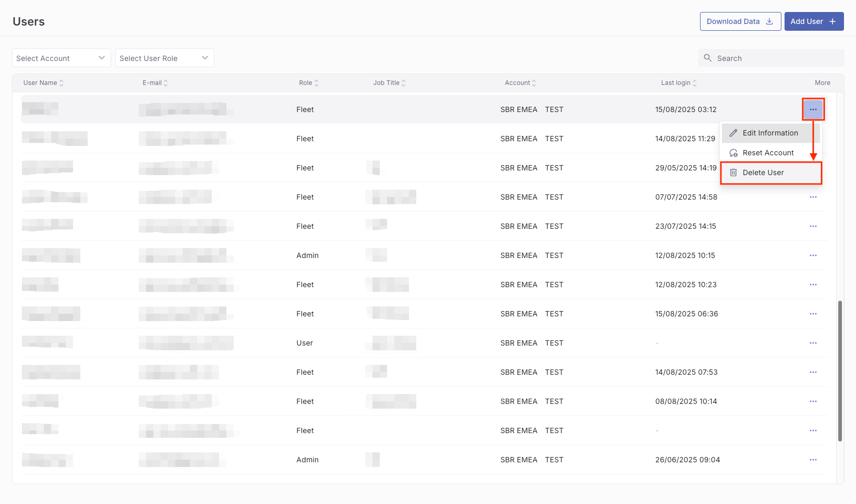This screenshot has width=856, height=504.
Task: Click the 14/08/2025 11:29 login date
Action: (x=685, y=139)
